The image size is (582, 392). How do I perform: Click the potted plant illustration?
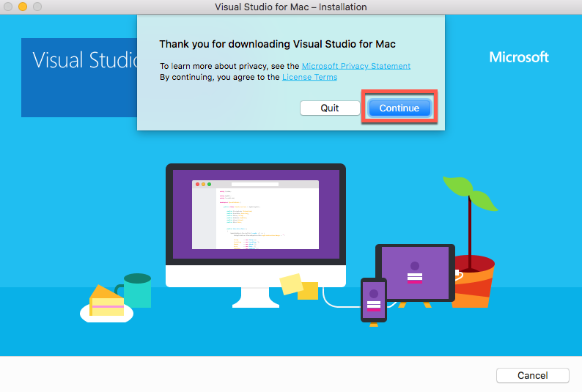pyautogui.click(x=474, y=278)
